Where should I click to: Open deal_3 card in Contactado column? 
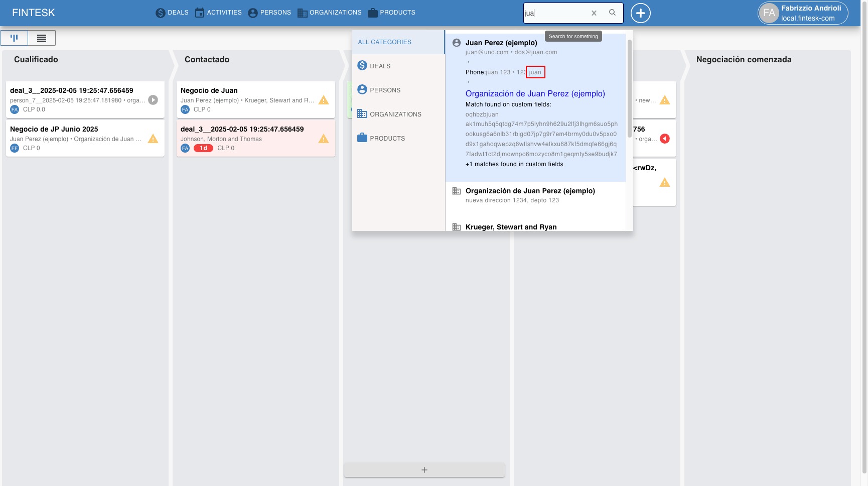click(x=256, y=138)
